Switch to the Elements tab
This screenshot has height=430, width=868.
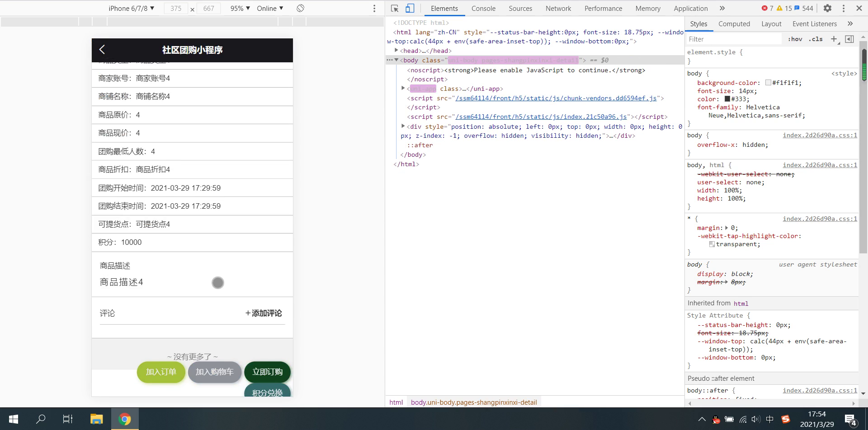(444, 8)
